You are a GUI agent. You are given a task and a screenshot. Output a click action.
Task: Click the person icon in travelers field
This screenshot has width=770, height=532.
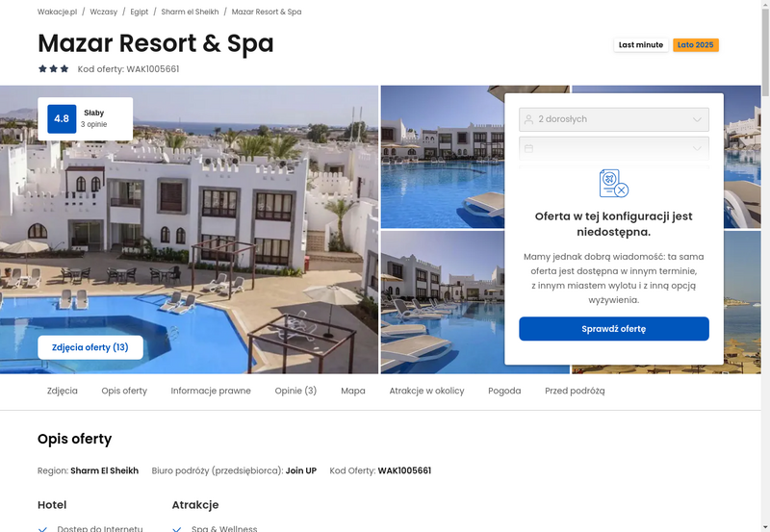tap(528, 119)
